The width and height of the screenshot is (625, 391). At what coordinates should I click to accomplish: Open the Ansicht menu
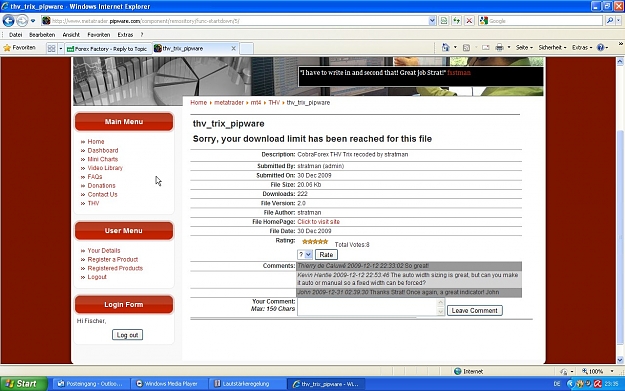pyautogui.click(x=71, y=35)
